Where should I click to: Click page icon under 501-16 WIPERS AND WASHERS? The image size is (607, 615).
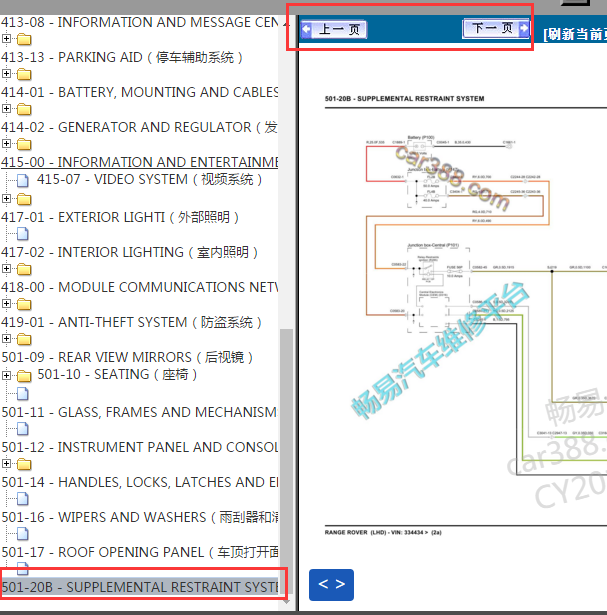[23, 534]
